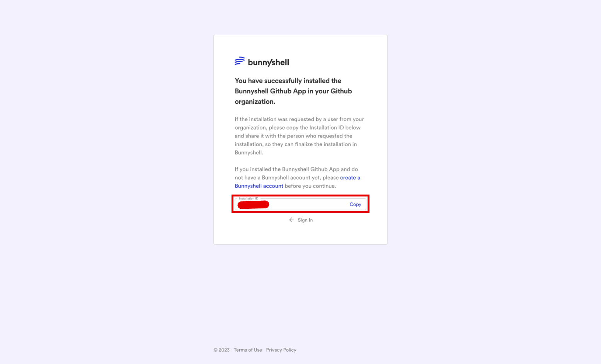Open the "create a" link text
The height and width of the screenshot is (364, 601).
click(350, 178)
